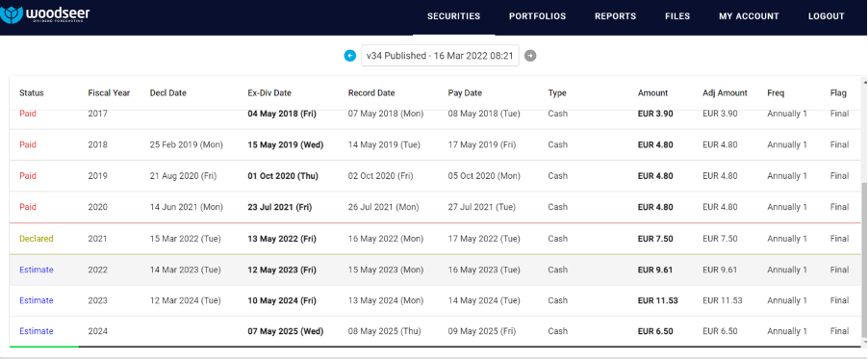Click amount EUR 7.50 in bold

pyautogui.click(x=655, y=239)
